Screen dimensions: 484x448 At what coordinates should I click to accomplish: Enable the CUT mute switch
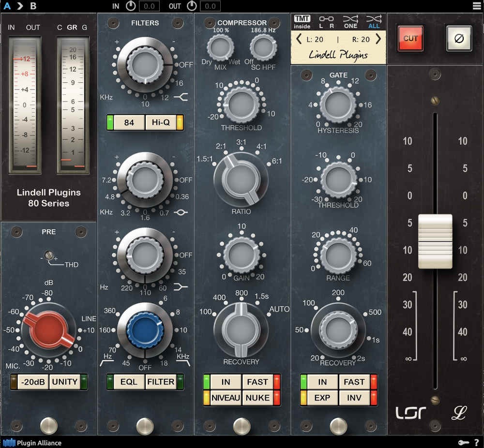click(x=410, y=39)
